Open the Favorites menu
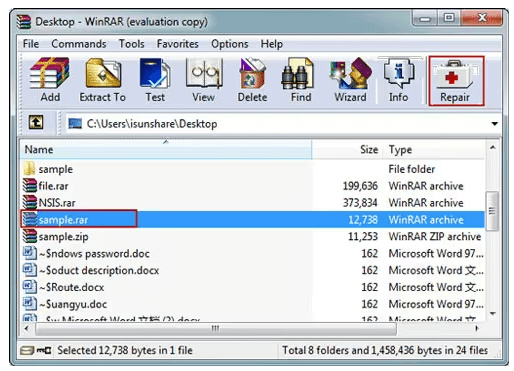The image size is (514, 371). click(178, 44)
